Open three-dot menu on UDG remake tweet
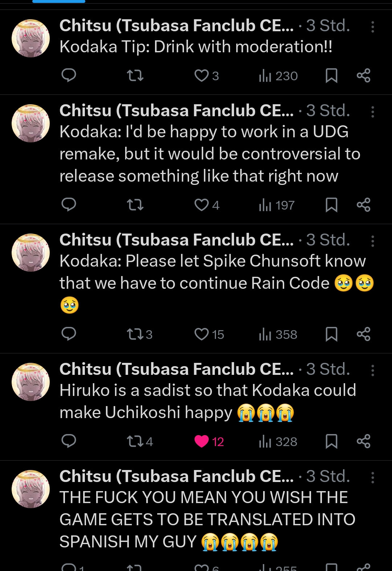The width and height of the screenshot is (392, 571). (372, 112)
